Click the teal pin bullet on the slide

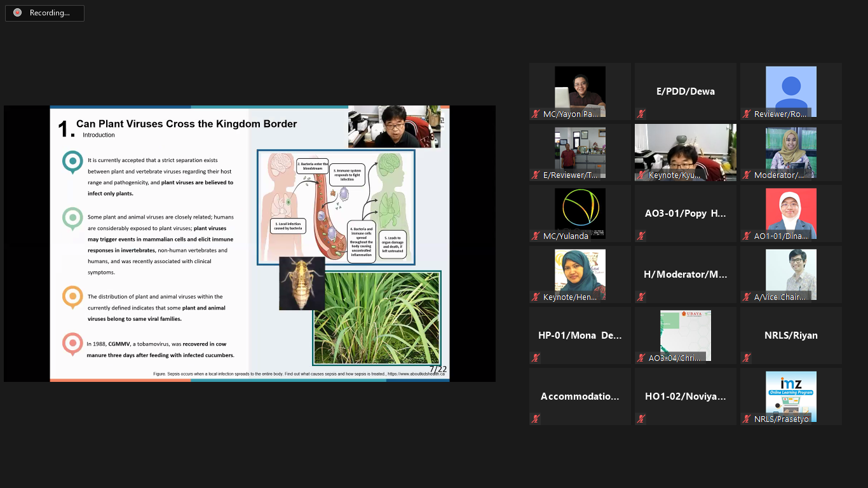tap(72, 161)
